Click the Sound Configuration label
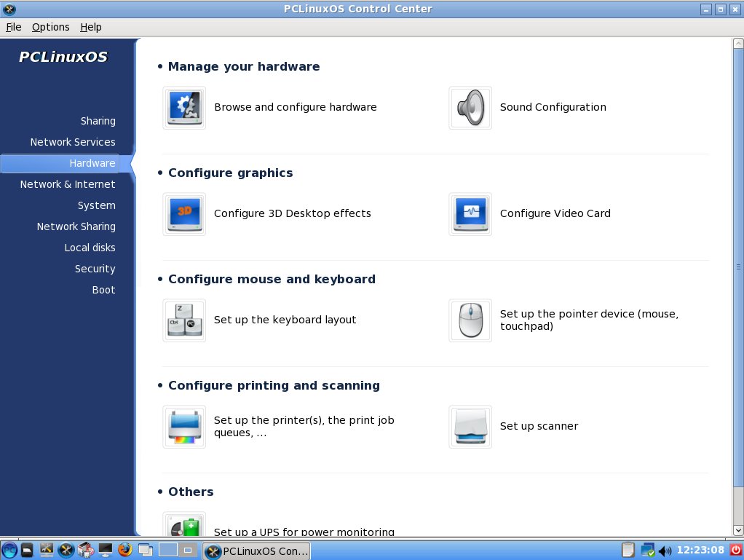This screenshot has width=744, height=560. pyautogui.click(x=553, y=107)
